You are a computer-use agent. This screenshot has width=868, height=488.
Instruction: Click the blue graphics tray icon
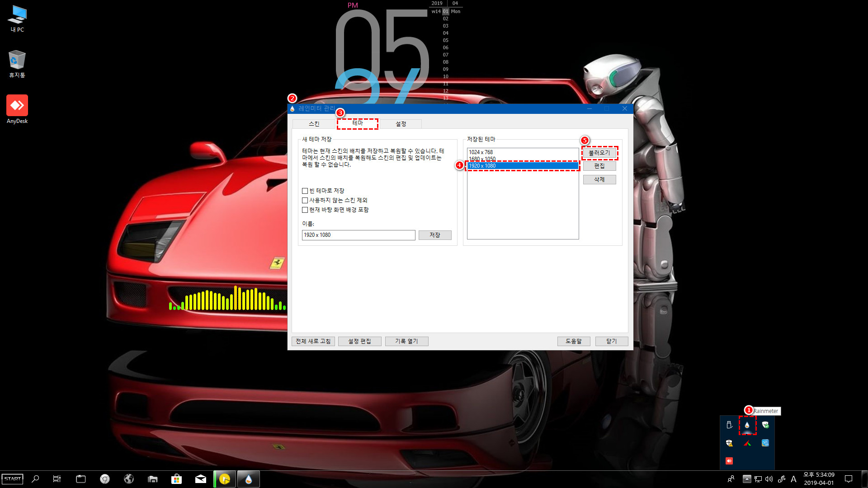point(765,443)
